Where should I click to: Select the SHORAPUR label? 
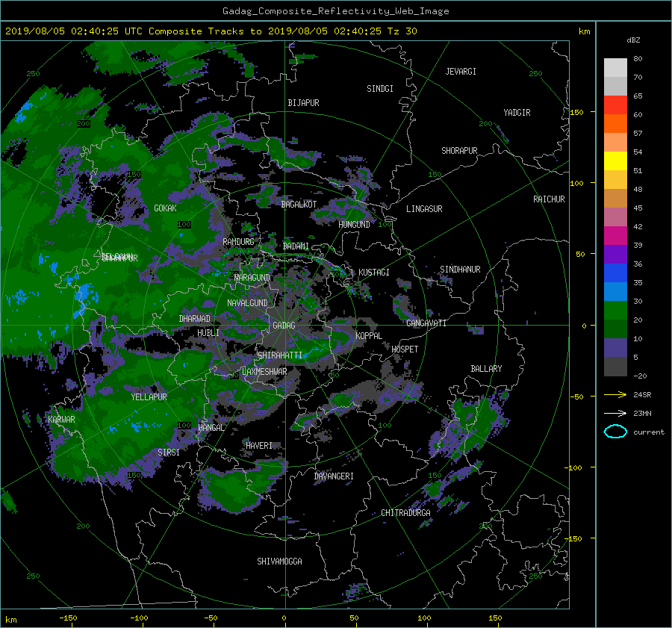(x=459, y=151)
